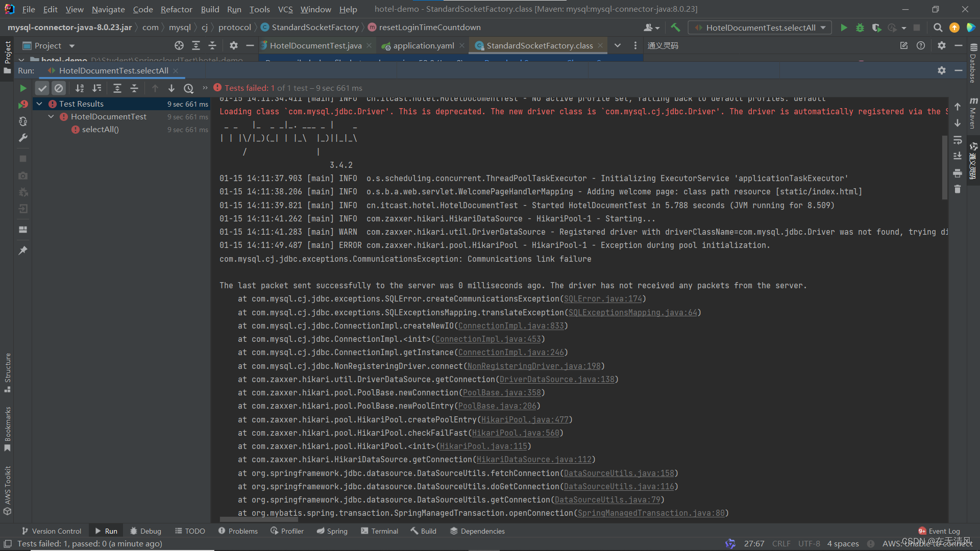Open Event Log panel

(x=939, y=531)
